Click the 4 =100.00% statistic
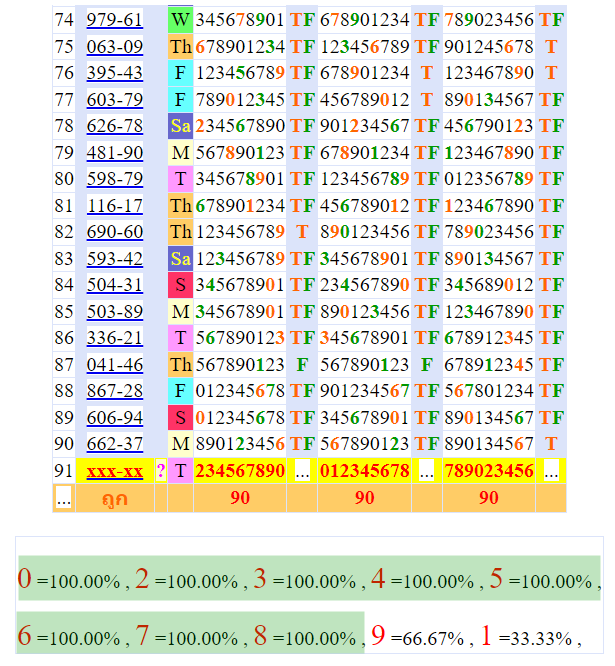 tap(423, 579)
